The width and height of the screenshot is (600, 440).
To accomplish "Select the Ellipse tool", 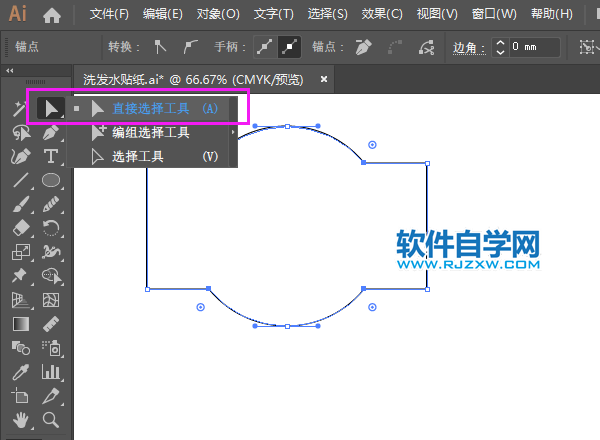I will pos(51,180).
